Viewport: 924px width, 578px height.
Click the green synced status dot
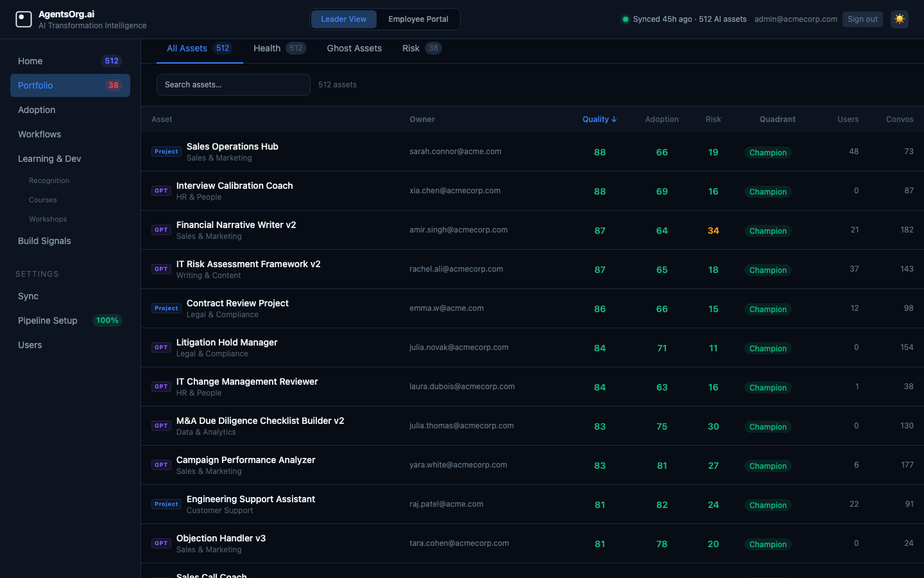(626, 19)
